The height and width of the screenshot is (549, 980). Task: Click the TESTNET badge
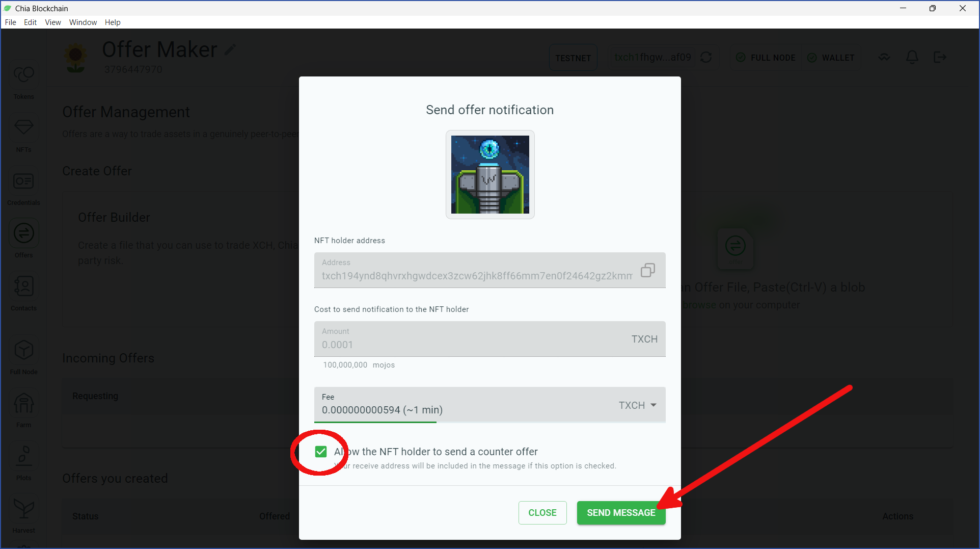point(573,58)
